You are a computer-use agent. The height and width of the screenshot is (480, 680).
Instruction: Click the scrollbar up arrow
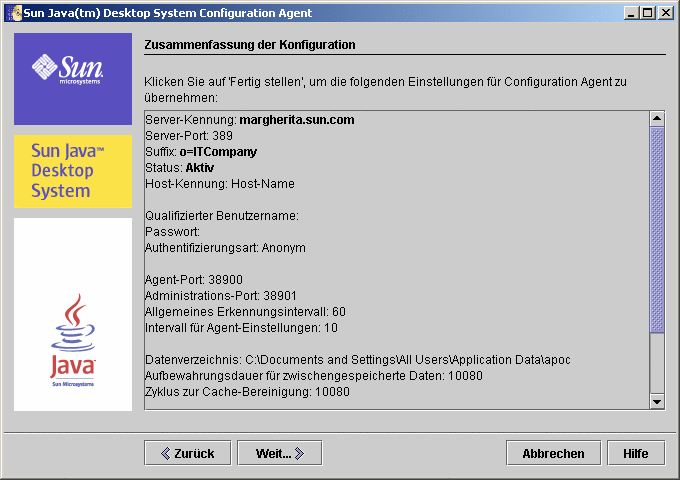[657, 118]
